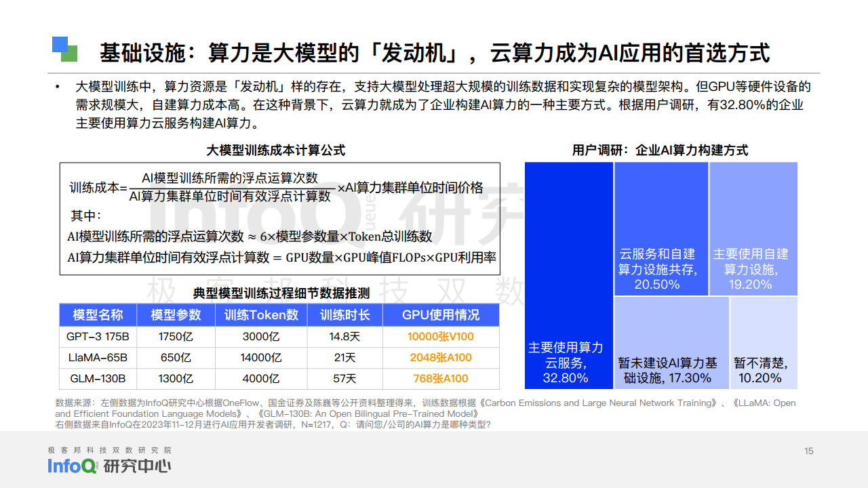
Task: Click the InfoQ 研究中心 logo in the footer
Action: (x=109, y=466)
